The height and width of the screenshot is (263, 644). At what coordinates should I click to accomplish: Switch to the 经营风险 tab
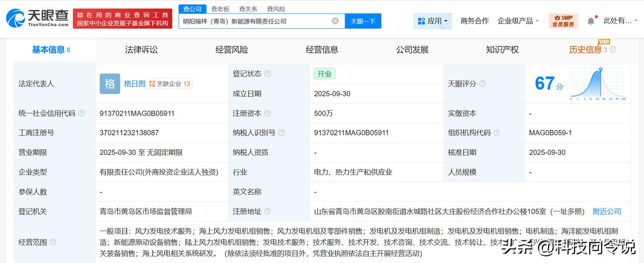point(232,50)
